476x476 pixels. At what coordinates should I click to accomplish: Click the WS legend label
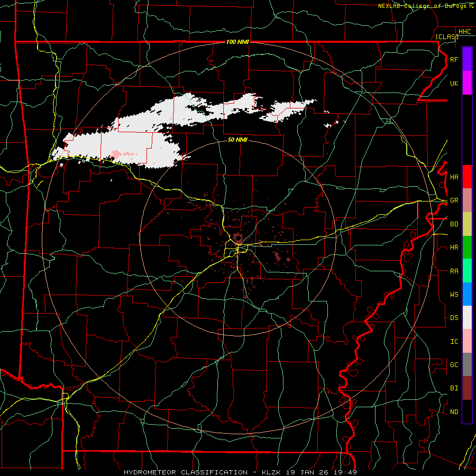[x=454, y=295]
